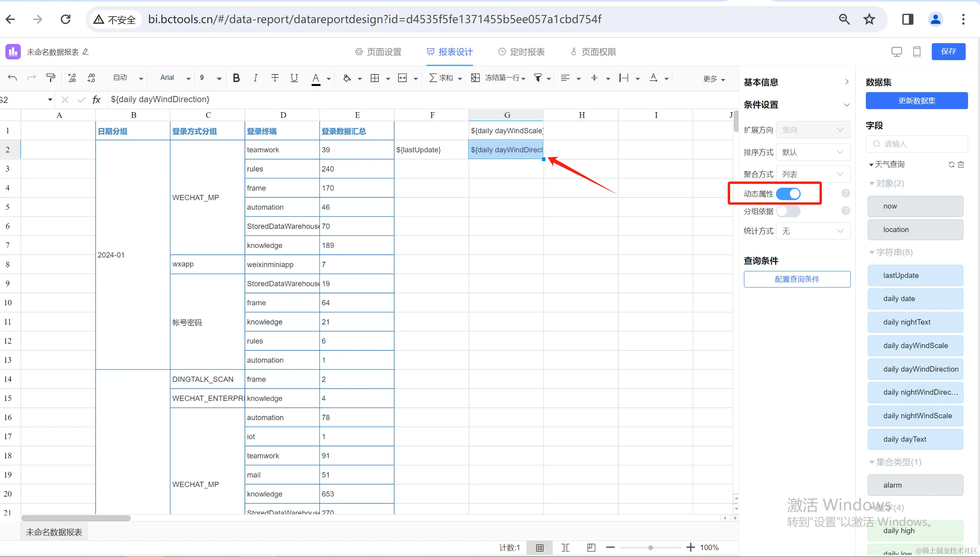
Task: Collapse the 字符串(8) field group
Action: [x=872, y=252]
